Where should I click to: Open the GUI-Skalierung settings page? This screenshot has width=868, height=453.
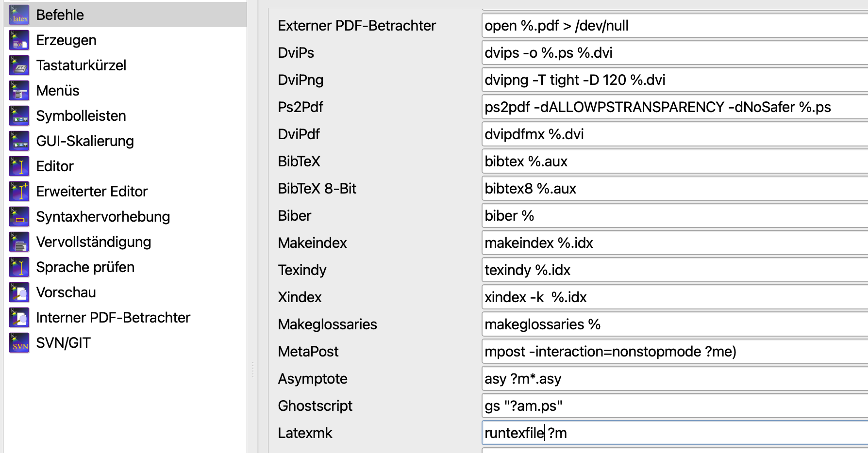pyautogui.click(x=85, y=141)
